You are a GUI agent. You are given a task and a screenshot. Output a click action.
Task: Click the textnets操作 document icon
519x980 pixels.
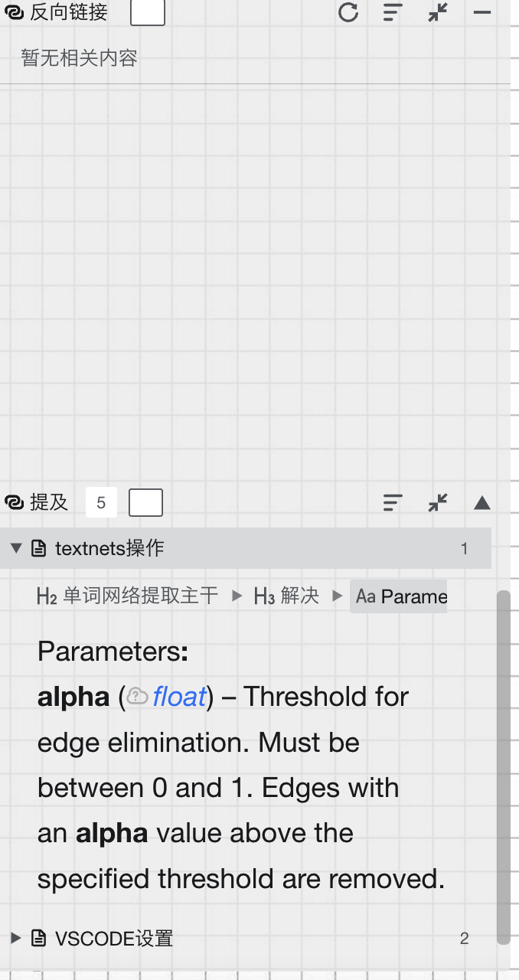click(38, 548)
